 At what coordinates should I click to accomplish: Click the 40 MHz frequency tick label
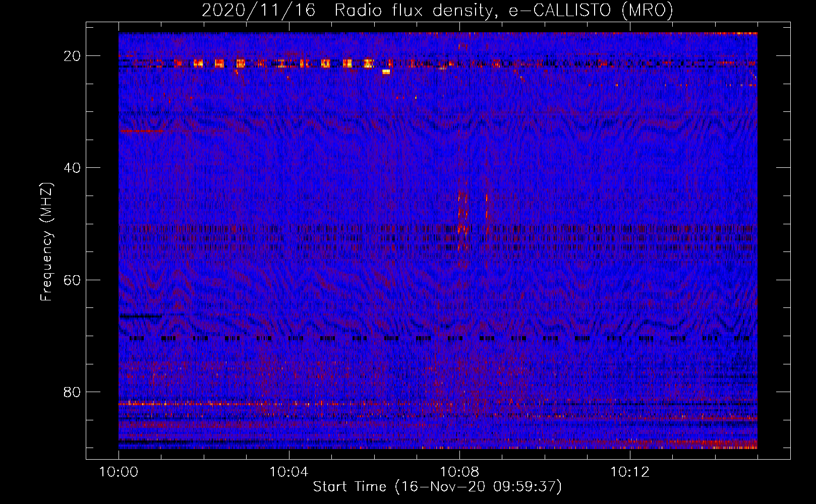tap(73, 168)
